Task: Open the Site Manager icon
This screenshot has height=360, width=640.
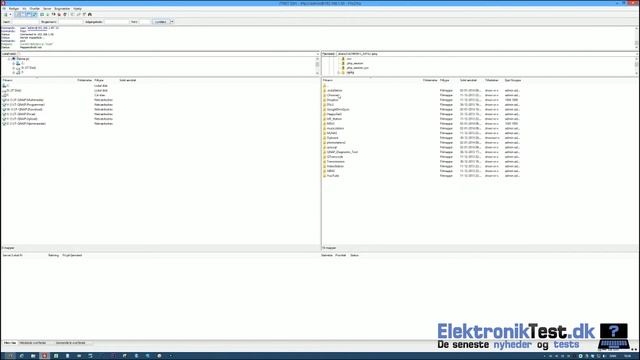Action: [x=5, y=14]
